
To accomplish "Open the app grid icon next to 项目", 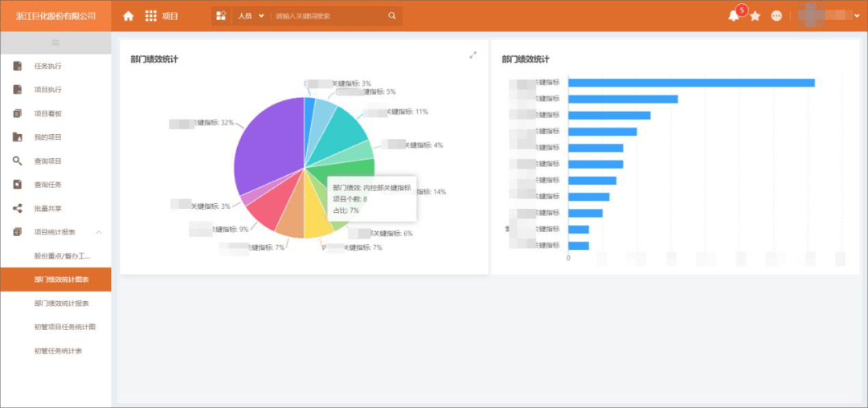I will tap(150, 16).
